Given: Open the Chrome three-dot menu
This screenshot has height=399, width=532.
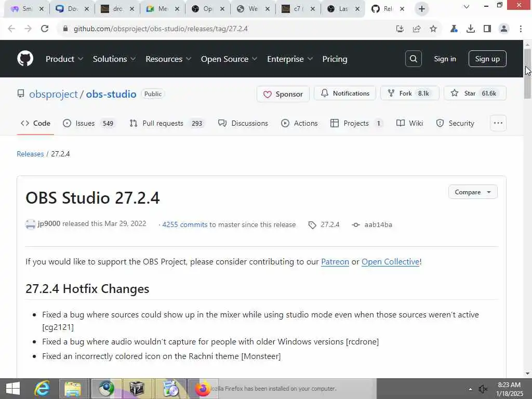Looking at the screenshot, I should (x=521, y=29).
